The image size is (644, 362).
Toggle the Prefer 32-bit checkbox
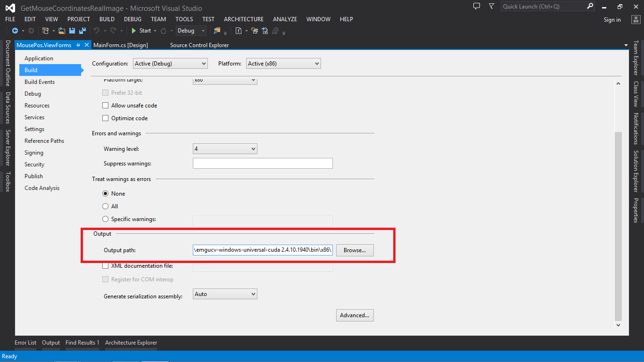(x=106, y=93)
